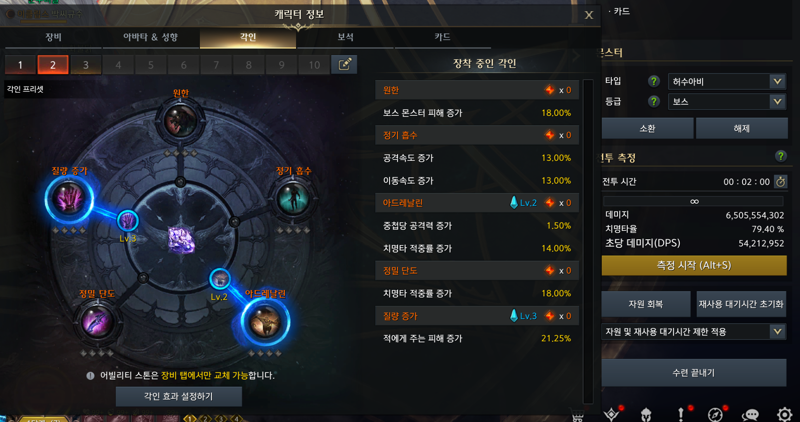Screen dimensions: 800x422
Task: Select the 아드레날린 engraving icon
Action: pos(265,322)
